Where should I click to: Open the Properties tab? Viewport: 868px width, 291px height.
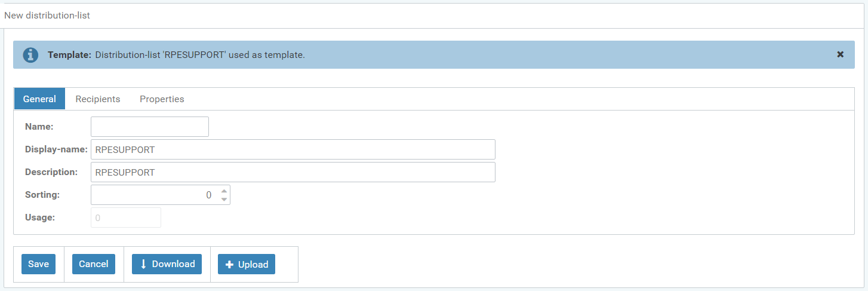tap(162, 99)
